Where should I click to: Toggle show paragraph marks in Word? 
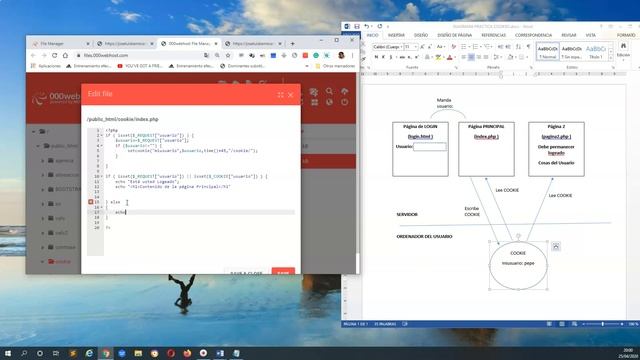point(528,47)
